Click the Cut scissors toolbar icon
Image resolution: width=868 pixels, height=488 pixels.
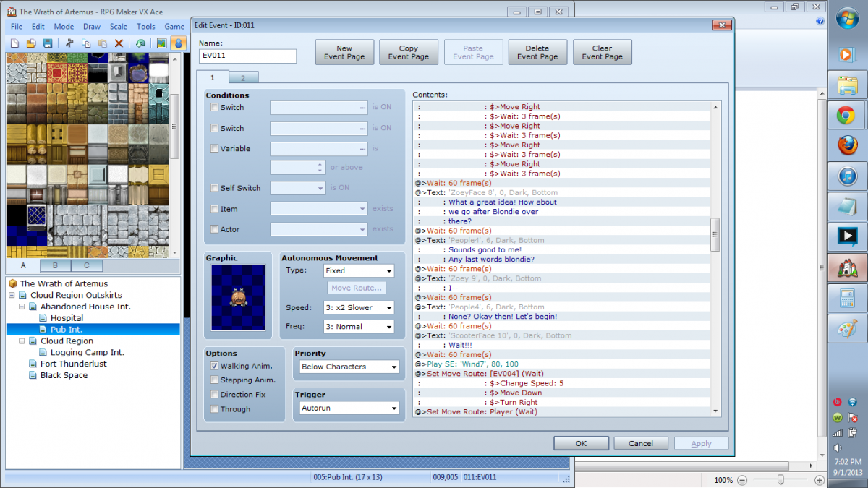point(70,43)
